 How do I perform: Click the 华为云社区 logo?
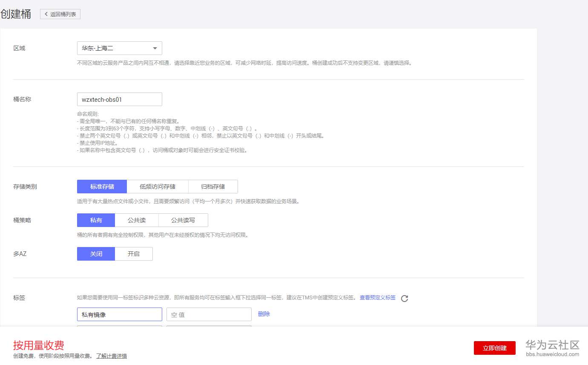click(551, 345)
